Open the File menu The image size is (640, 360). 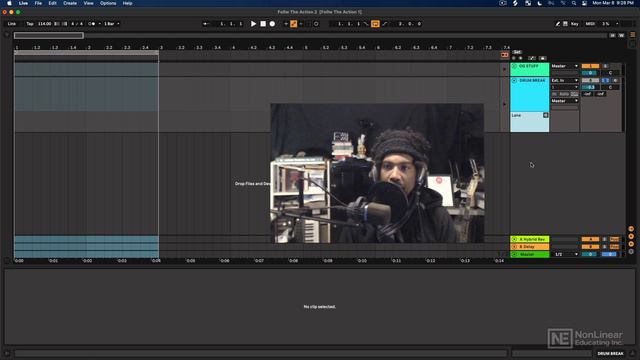pyautogui.click(x=38, y=3)
